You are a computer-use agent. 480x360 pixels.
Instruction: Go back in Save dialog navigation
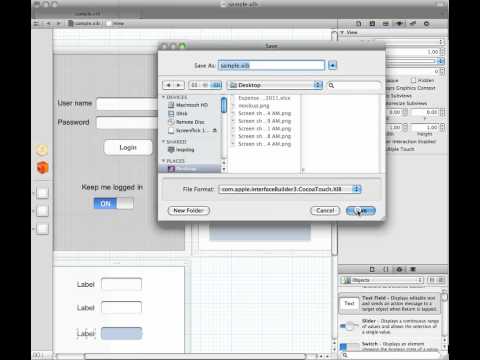[168, 85]
